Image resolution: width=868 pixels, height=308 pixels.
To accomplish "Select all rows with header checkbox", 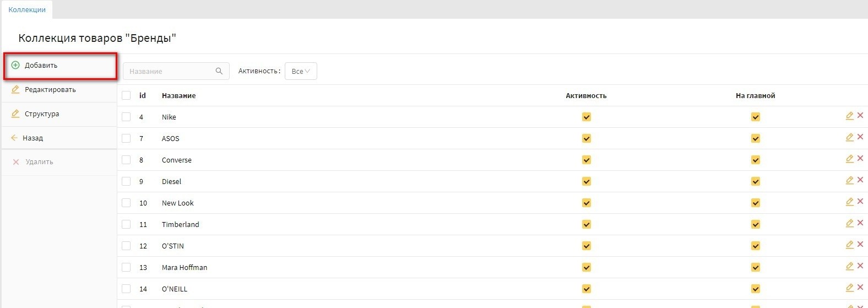I will (126, 95).
